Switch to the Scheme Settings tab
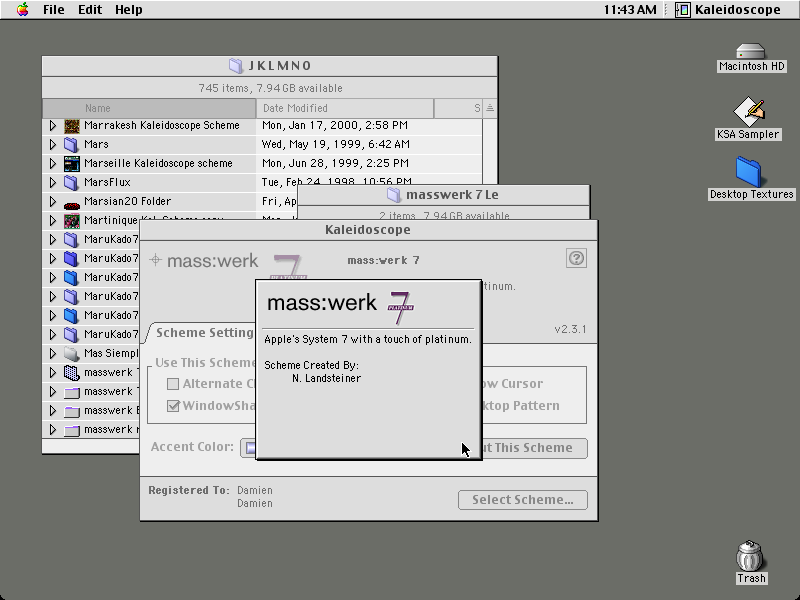This screenshot has width=800, height=600. [x=203, y=333]
